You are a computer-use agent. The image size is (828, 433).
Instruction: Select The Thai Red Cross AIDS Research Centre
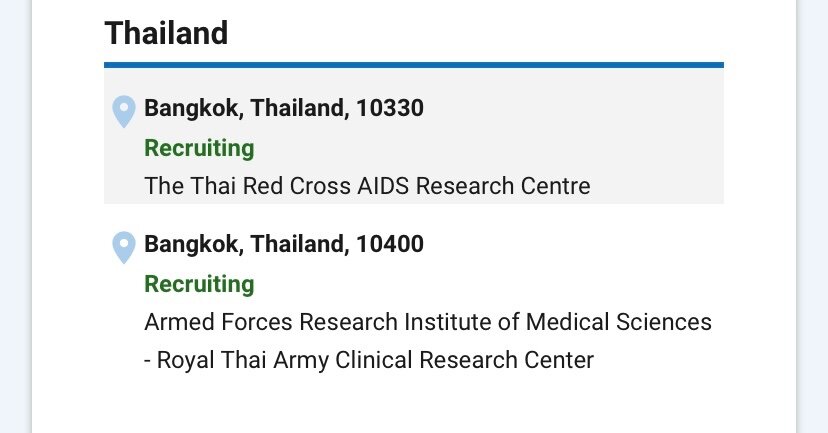(x=368, y=186)
